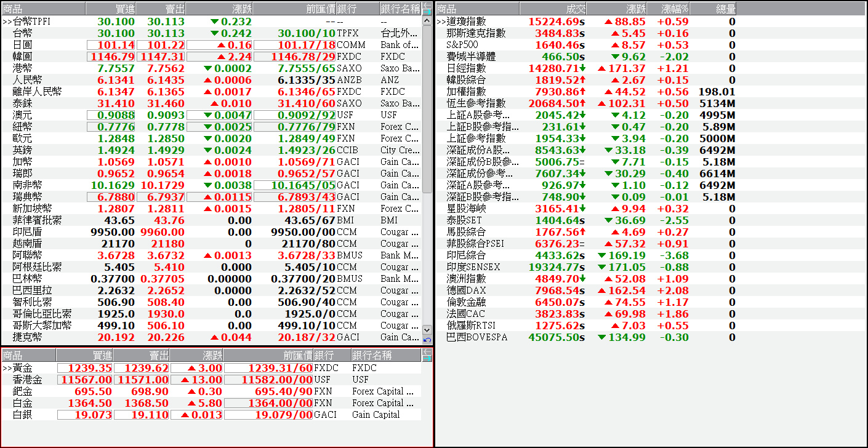
Task: Select the 捷克幣 row
Action: 211,337
